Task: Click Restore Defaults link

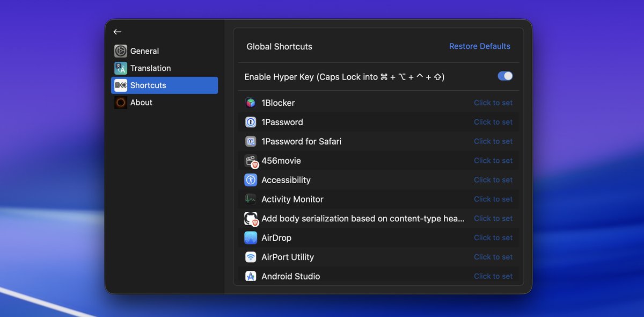Action: coord(480,46)
